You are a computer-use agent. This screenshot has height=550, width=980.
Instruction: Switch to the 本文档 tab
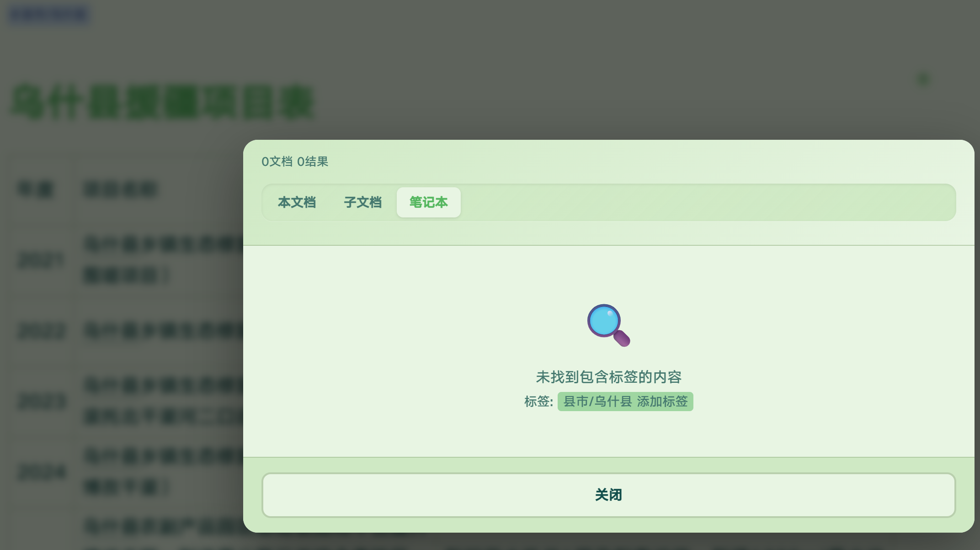click(x=297, y=202)
